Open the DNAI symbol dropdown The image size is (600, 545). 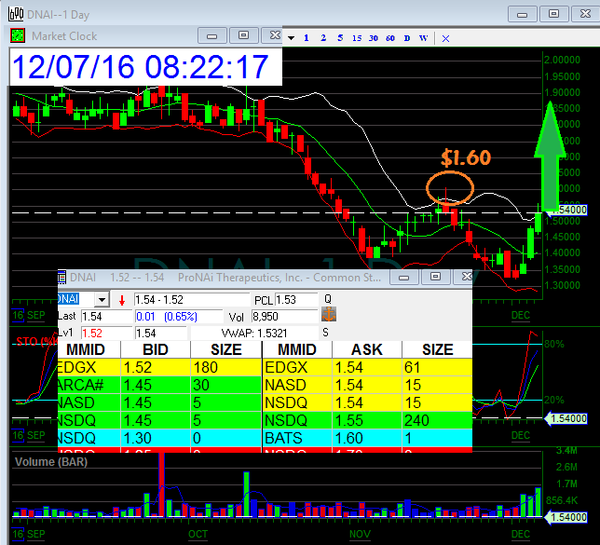coord(100,299)
